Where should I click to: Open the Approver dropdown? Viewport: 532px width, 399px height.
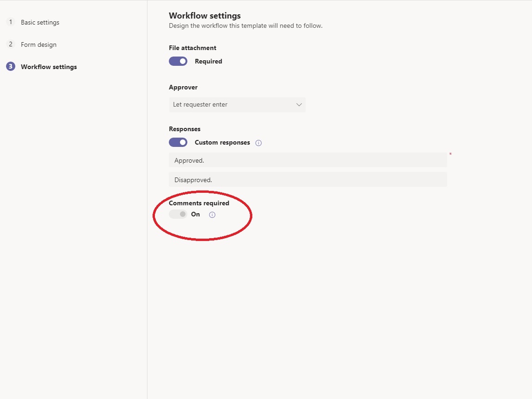(237, 104)
